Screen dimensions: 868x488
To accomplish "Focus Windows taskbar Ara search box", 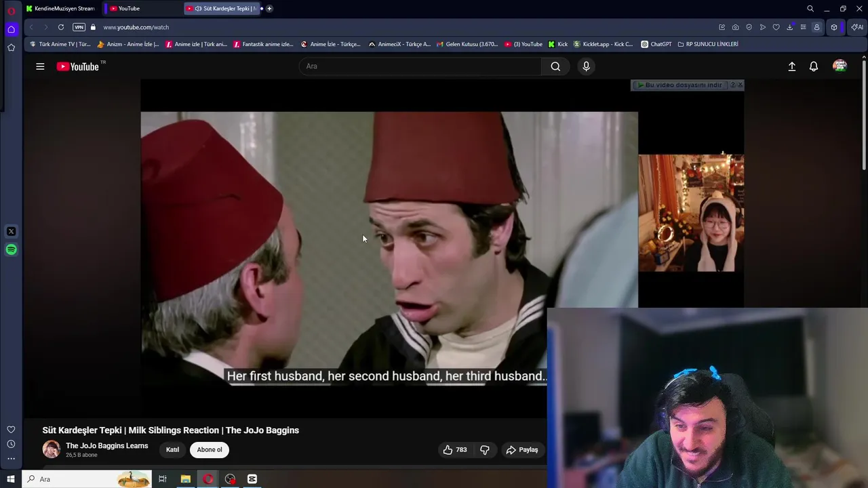I will (87, 479).
